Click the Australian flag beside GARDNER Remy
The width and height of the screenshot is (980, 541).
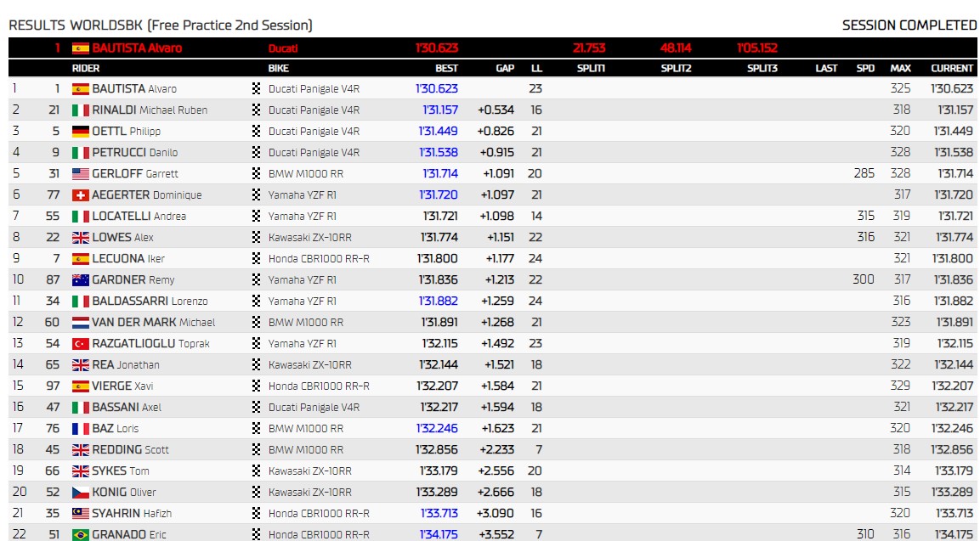81,279
